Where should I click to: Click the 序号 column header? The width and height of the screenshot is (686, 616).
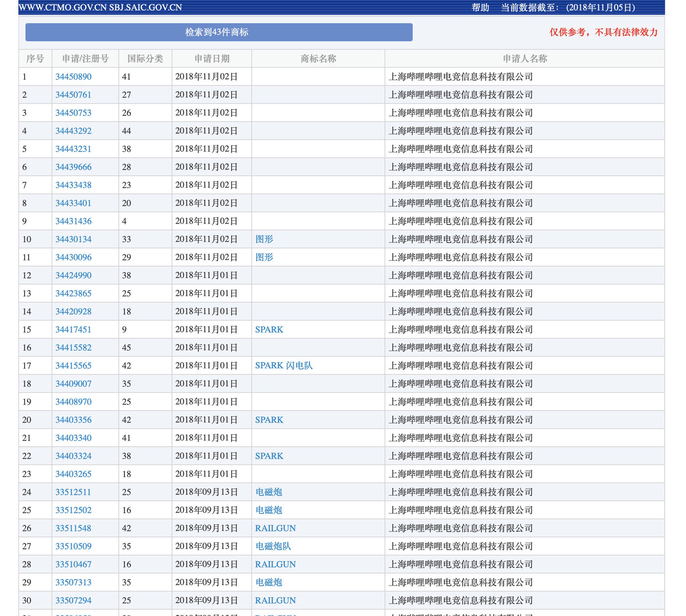(x=35, y=59)
